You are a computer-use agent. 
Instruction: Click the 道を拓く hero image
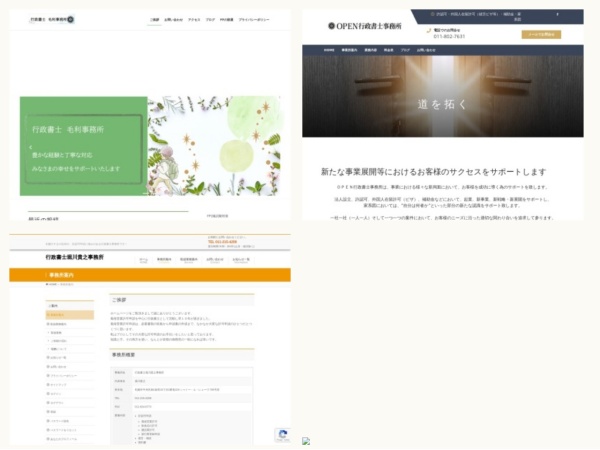[443, 96]
